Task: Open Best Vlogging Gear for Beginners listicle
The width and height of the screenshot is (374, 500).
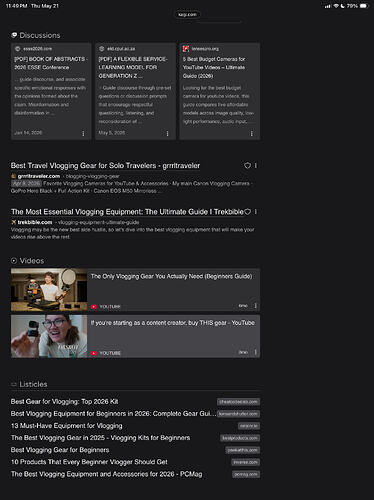Action: 60,450
